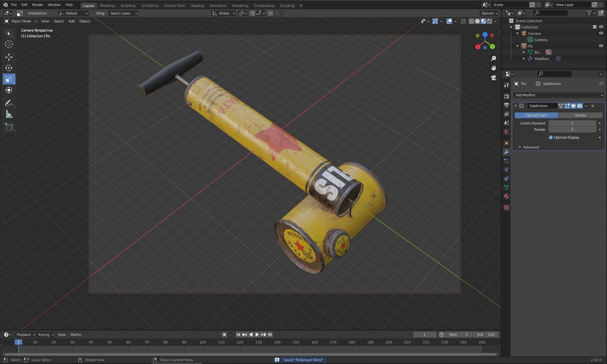Open the Object Mode dropdown

coord(21,21)
